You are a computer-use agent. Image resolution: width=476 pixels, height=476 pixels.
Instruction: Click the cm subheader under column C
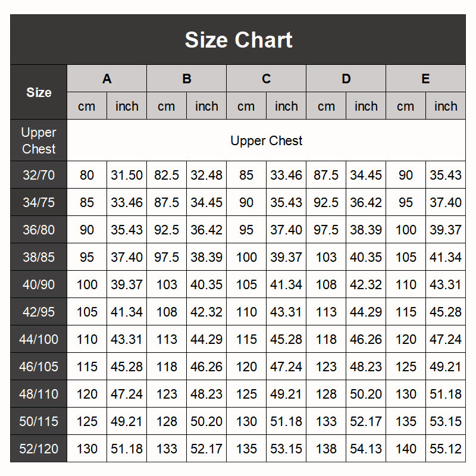[246, 106]
